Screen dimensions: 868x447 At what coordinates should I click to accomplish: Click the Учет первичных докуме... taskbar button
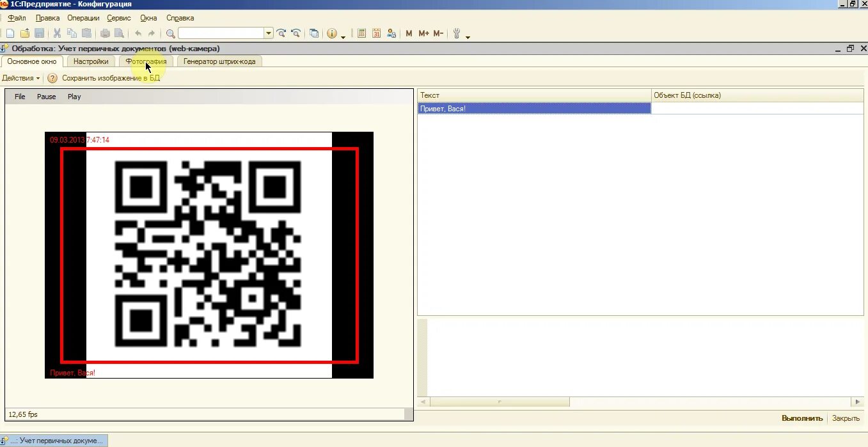tap(54, 441)
